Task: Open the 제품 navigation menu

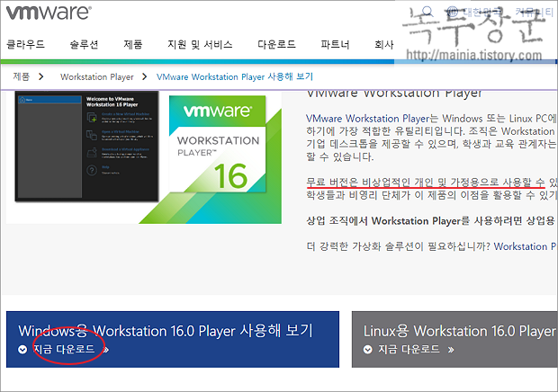Action: click(x=132, y=44)
